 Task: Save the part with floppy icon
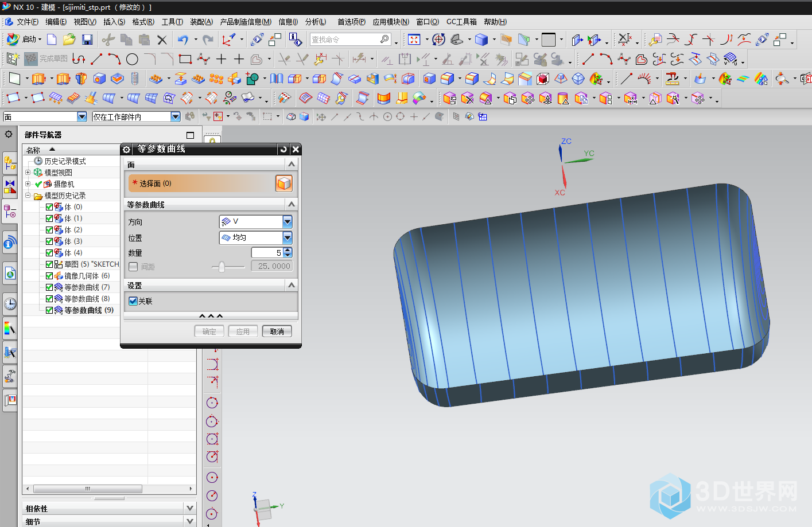click(87, 39)
